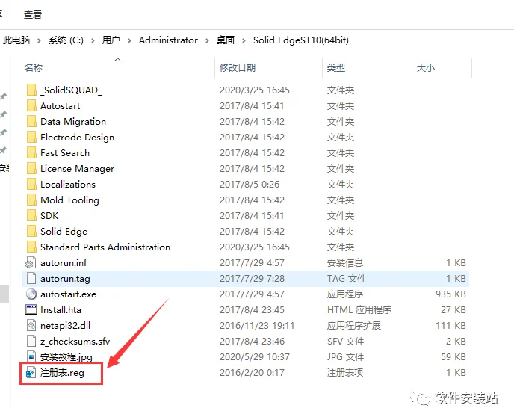Select the autorun.tag file row
The height and width of the screenshot is (420, 514).
tap(246, 278)
